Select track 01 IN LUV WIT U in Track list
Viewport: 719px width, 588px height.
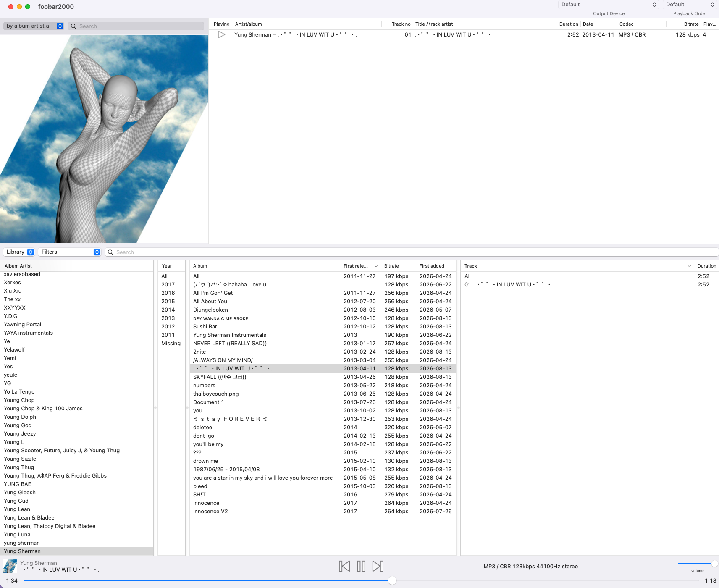pyautogui.click(x=590, y=284)
